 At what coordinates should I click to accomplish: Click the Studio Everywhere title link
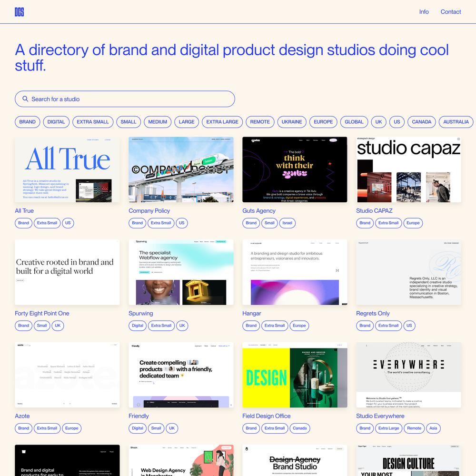click(x=380, y=416)
